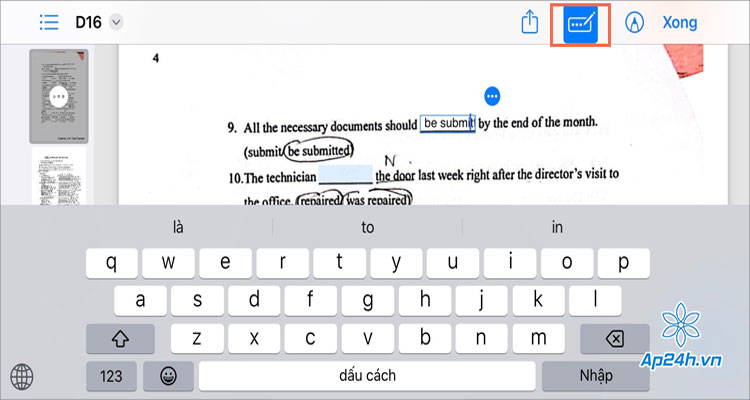The width and height of the screenshot is (750, 400).
Task: Tap the q key
Action: click(111, 263)
